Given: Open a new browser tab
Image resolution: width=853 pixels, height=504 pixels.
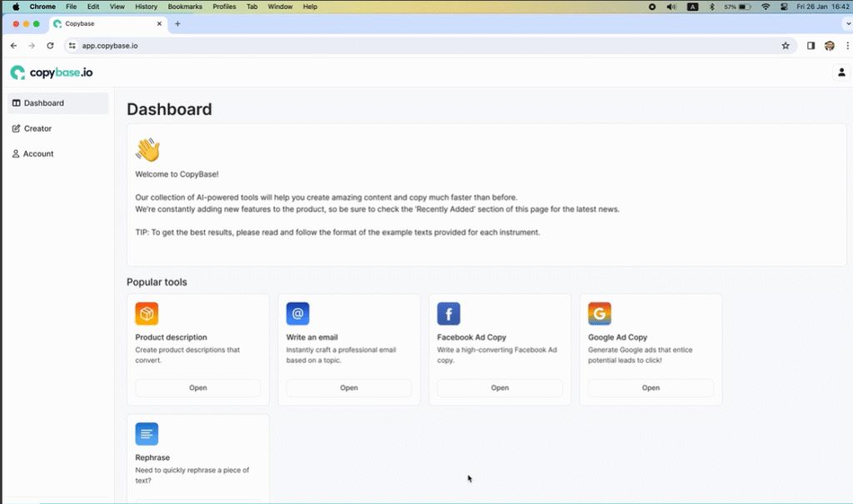Looking at the screenshot, I should 177,24.
